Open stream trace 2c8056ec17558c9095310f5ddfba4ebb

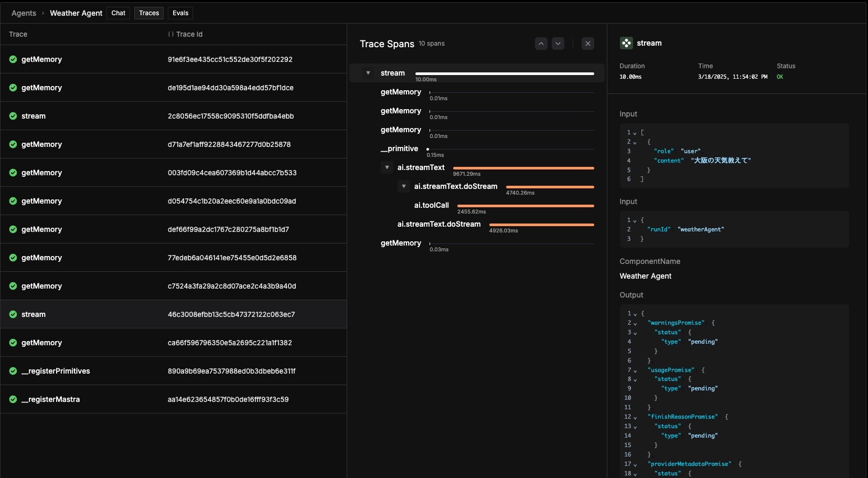(173, 116)
